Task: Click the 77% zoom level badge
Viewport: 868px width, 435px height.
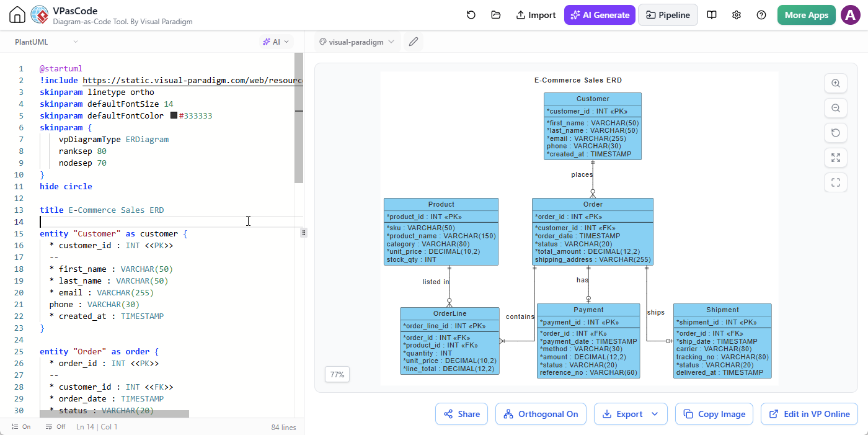Action: [337, 375]
